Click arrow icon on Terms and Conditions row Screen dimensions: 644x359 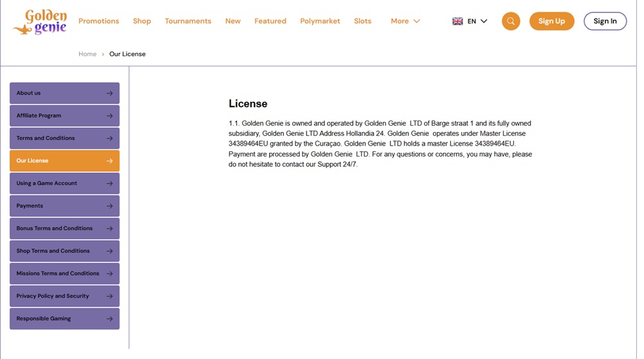[x=109, y=138]
